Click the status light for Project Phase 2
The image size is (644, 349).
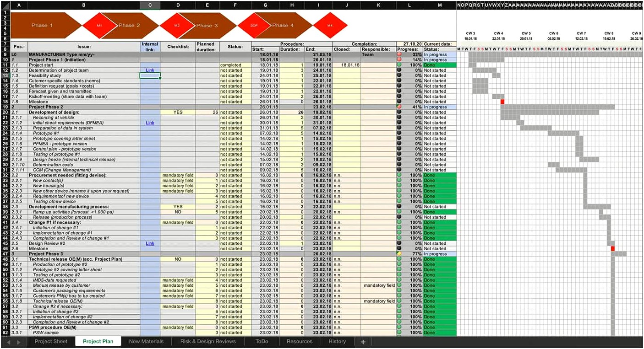click(399, 107)
